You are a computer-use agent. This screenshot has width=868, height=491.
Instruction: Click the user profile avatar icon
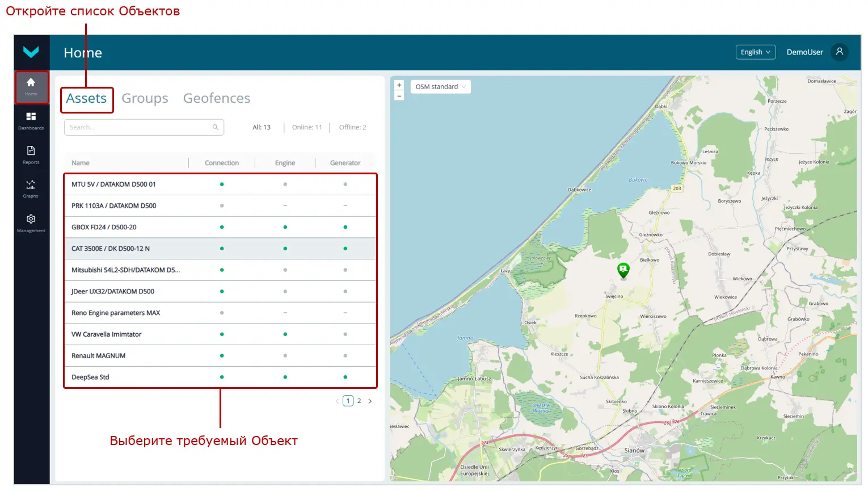tap(840, 52)
